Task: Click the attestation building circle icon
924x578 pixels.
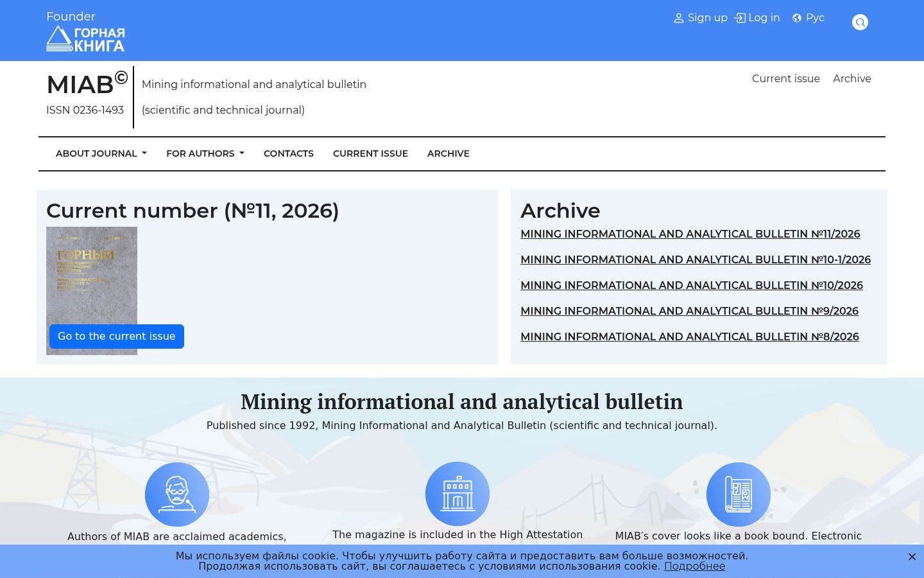Action: click(458, 494)
